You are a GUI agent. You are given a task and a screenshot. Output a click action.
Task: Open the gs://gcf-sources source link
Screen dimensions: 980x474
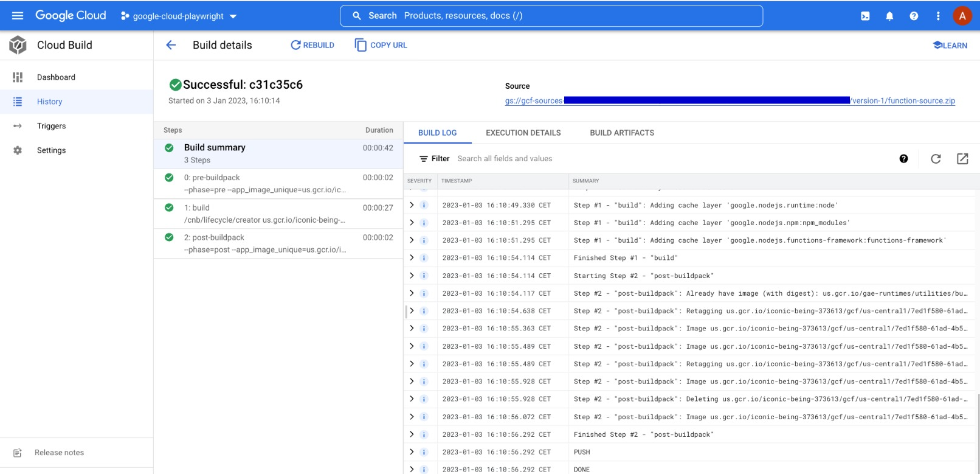[x=730, y=101]
